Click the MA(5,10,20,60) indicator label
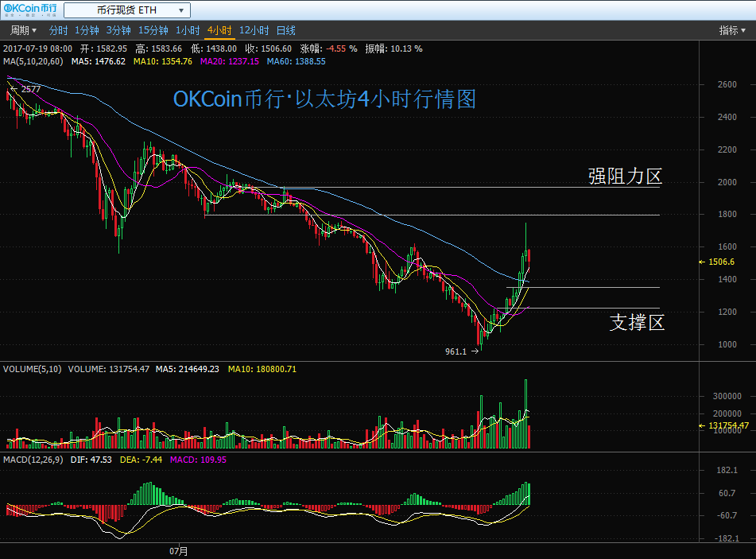The width and height of the screenshot is (756, 559). pos(34,61)
